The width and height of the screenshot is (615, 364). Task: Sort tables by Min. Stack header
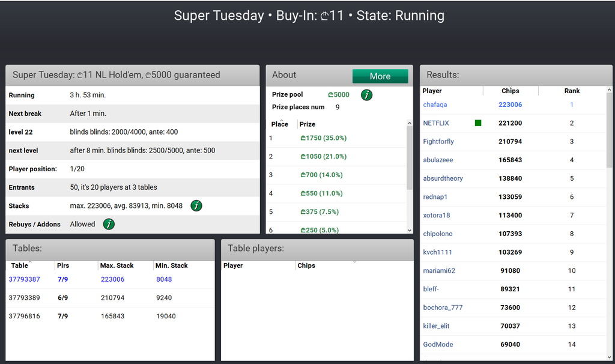tap(171, 265)
